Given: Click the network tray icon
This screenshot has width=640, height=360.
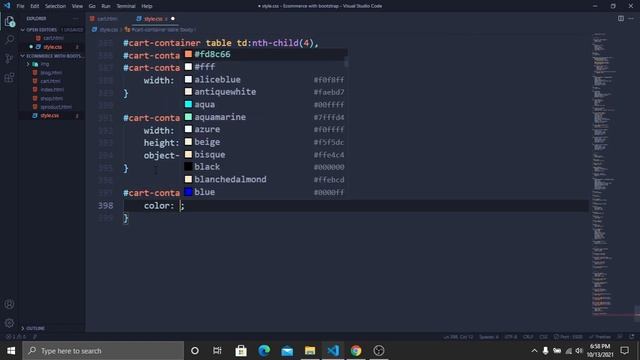Looking at the screenshot, I should coord(568,351).
